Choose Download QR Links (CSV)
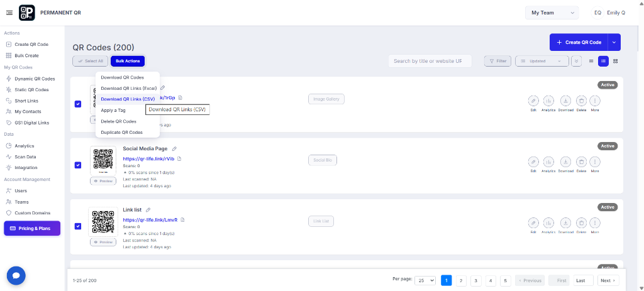 [128, 99]
